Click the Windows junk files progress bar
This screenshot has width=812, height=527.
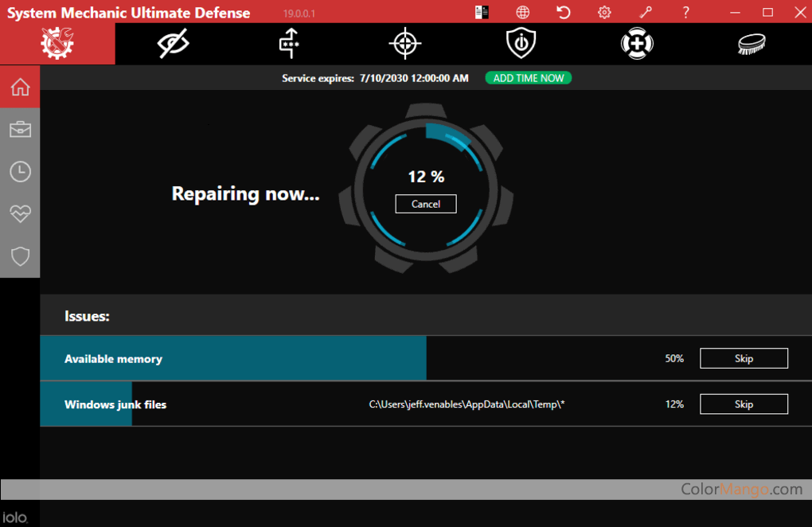[x=86, y=404]
